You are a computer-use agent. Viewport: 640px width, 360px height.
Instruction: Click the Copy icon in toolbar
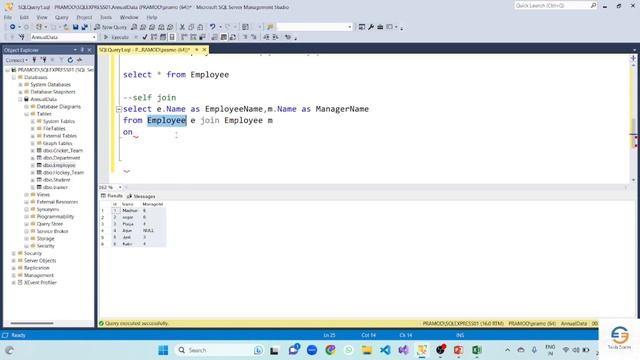191,27
